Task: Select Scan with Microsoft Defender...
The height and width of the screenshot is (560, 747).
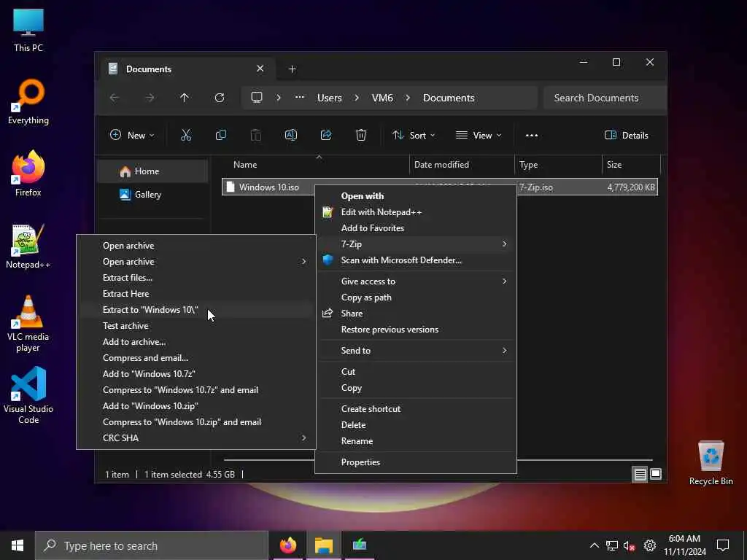Action: pyautogui.click(x=415, y=260)
